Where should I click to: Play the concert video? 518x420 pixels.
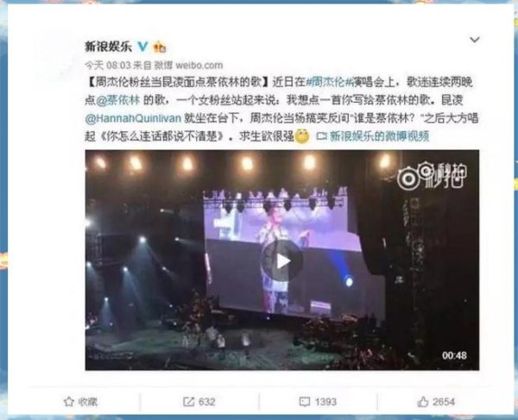pyautogui.click(x=281, y=261)
